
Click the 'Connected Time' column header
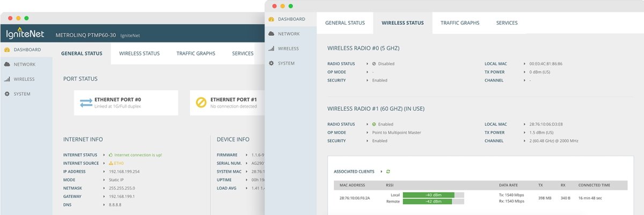pos(594,185)
